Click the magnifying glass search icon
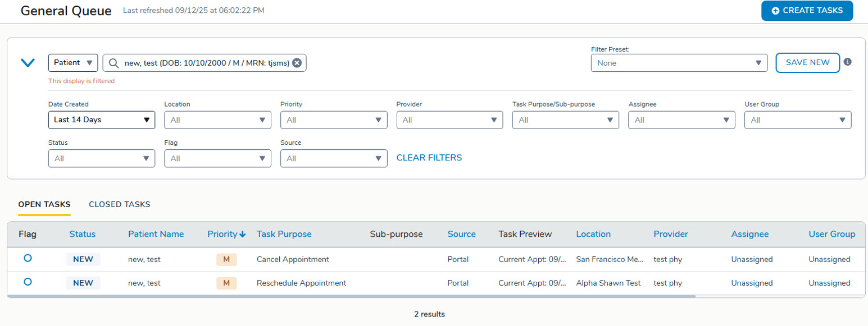Viewport: 868px width, 326px height. tap(113, 63)
